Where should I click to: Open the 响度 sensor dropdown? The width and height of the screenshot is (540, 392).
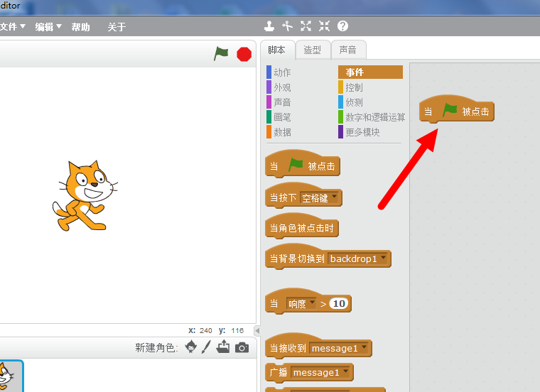pyautogui.click(x=301, y=303)
